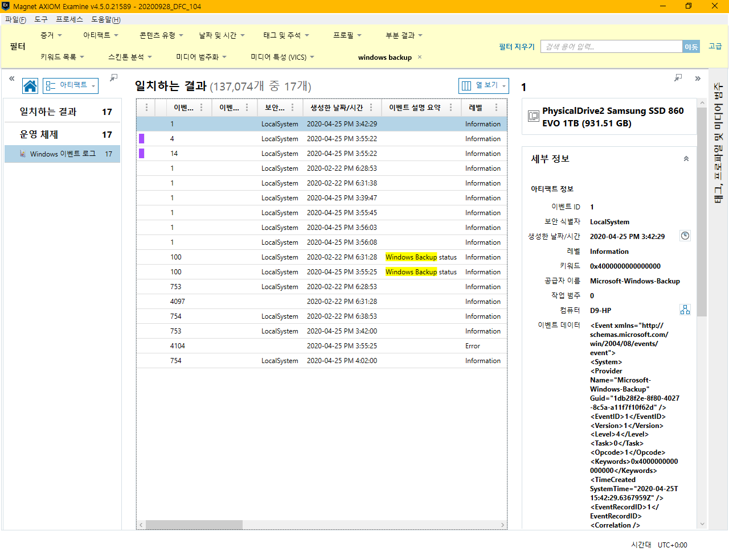Image resolution: width=729 pixels, height=560 pixels.
Task: Expand the 스킨톤 분석 filter dropdown
Action: pos(130,57)
